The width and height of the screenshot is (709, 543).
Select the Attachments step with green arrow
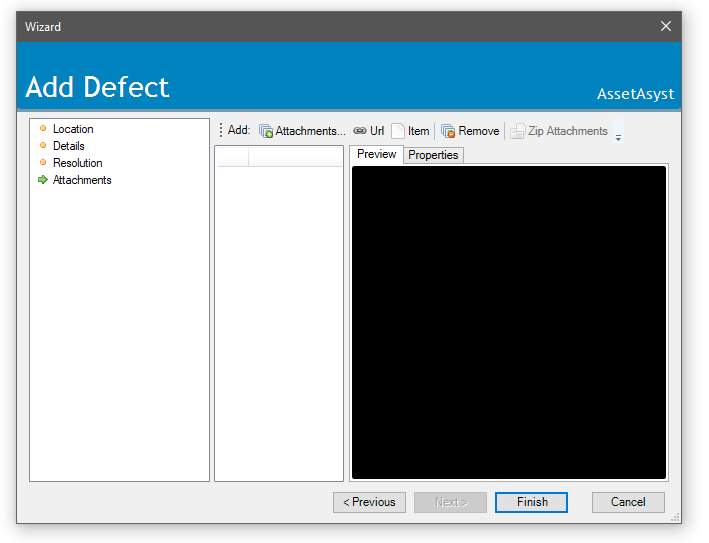pos(81,180)
